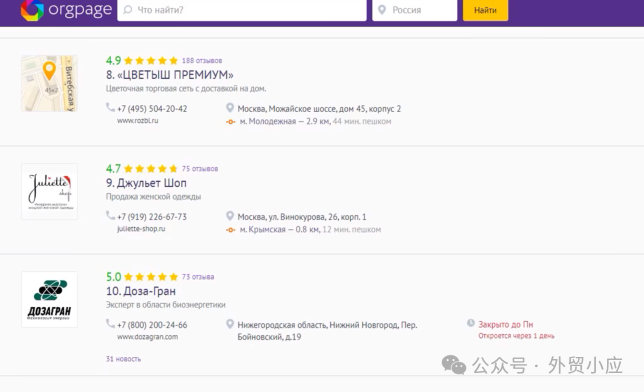Open the Доза-Гран listing title
Image resolution: width=644 pixels, height=392 pixels.
tap(141, 291)
